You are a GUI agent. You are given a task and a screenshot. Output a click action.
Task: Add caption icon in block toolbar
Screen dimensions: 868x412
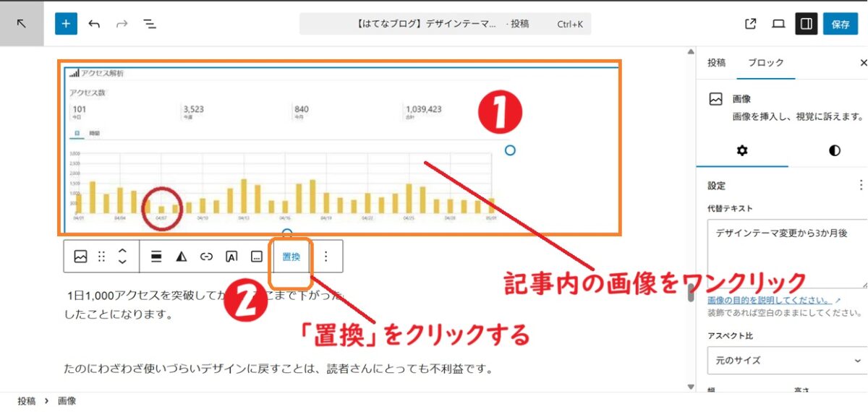click(256, 256)
